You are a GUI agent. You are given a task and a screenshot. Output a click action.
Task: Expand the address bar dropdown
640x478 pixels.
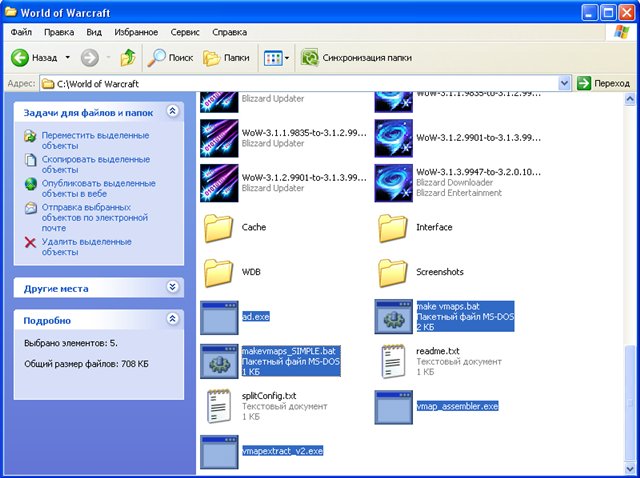(564, 84)
